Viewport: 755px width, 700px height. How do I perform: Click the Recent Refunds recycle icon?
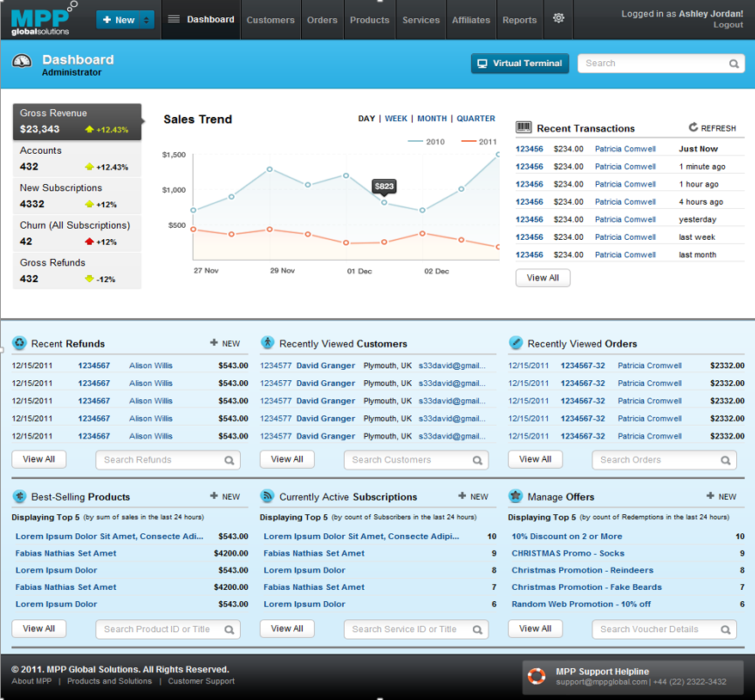pos(19,343)
